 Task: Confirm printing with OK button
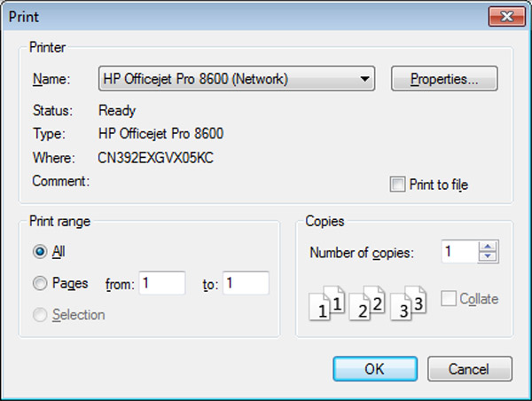click(x=375, y=369)
